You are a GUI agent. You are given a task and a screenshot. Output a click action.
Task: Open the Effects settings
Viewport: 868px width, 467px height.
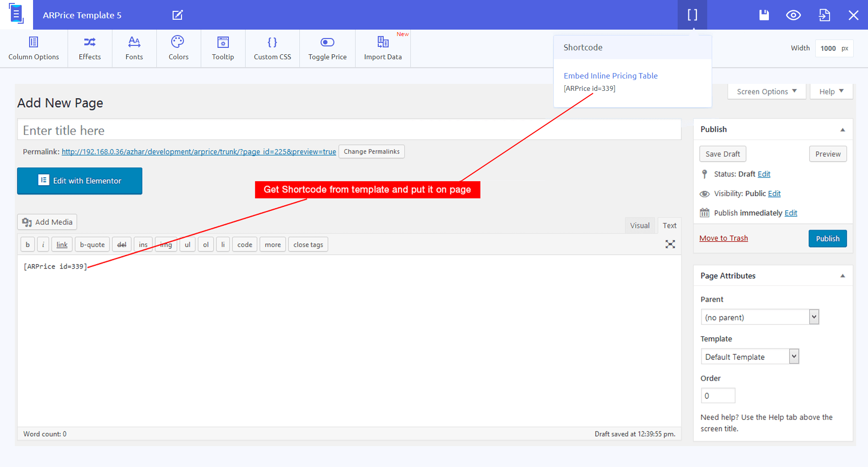[x=90, y=48]
